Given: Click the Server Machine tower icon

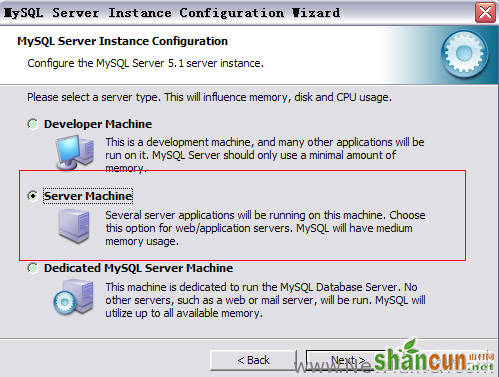Looking at the screenshot, I should point(74,226).
